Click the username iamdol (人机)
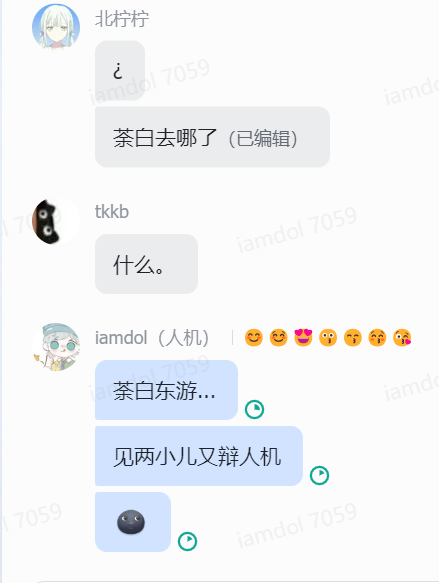This screenshot has width=439, height=583. 152,338
